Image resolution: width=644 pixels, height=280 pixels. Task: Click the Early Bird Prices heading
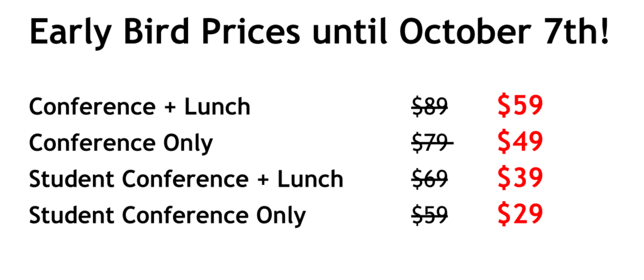pos(319,33)
